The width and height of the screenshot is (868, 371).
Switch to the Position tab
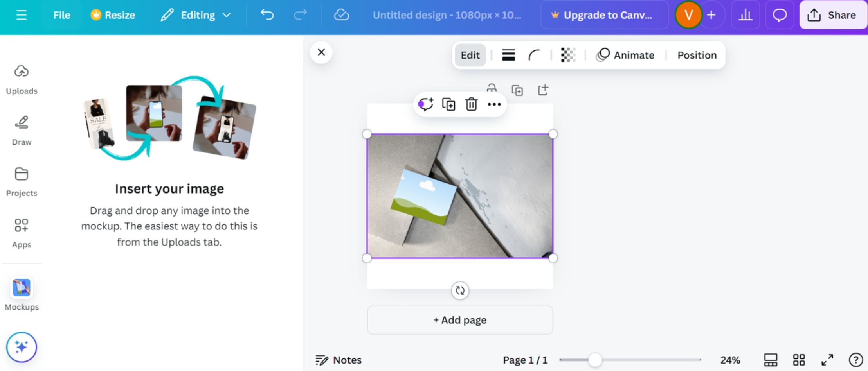(697, 55)
